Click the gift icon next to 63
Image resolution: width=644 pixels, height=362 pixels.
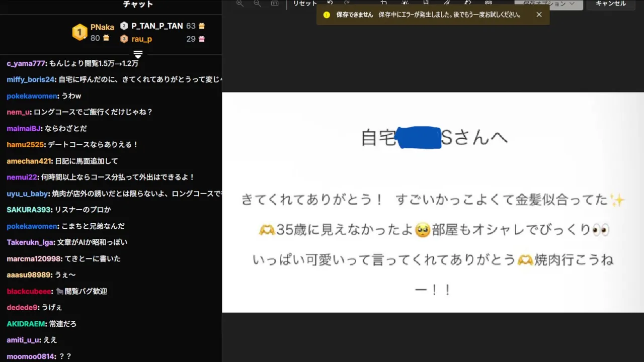tap(202, 26)
